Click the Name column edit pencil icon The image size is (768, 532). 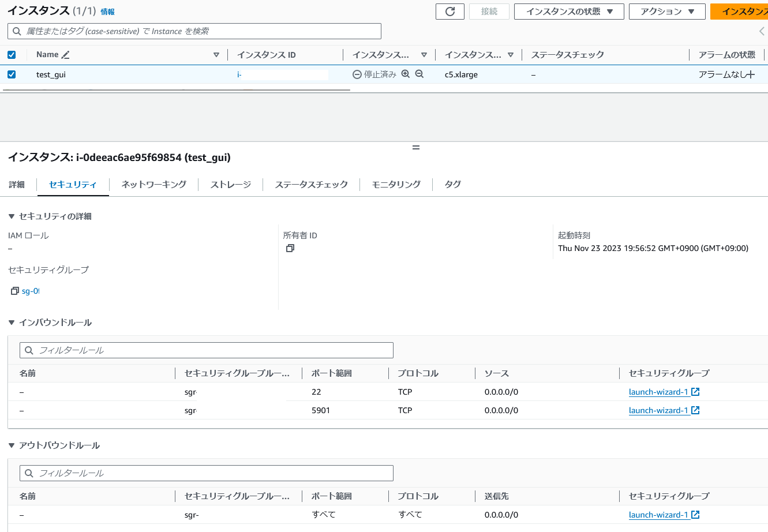point(66,55)
